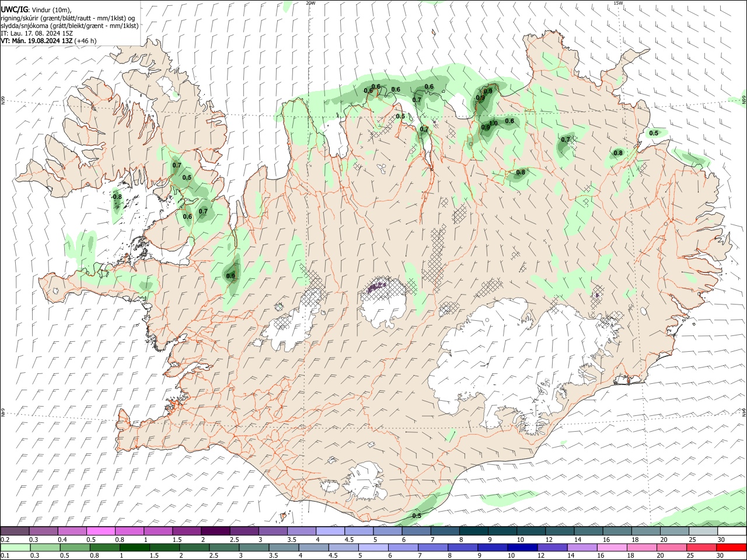Click the 'VT: Mán. 19.08.2024 13Z' valid time
The width and height of the screenshot is (747, 560).
pos(37,41)
